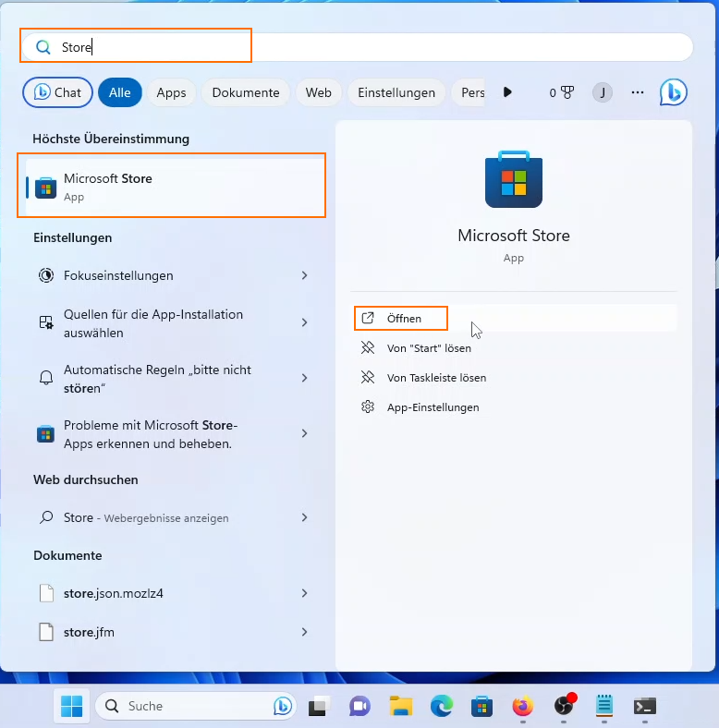Open Microsoft Store from the taskbar
The height and width of the screenshot is (728, 719).
481,706
